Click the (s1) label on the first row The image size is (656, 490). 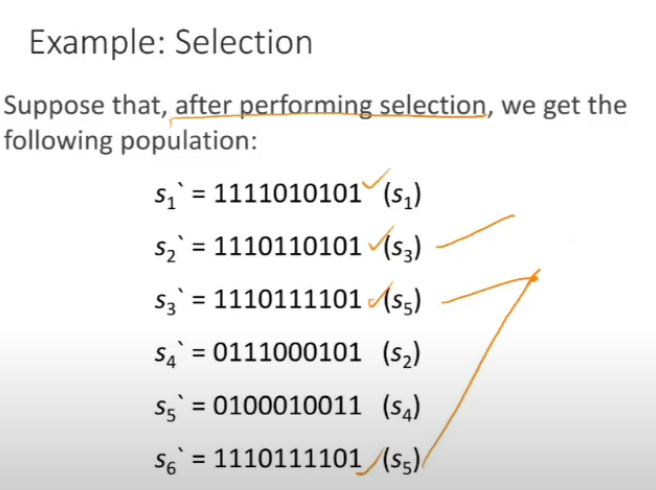(402, 195)
